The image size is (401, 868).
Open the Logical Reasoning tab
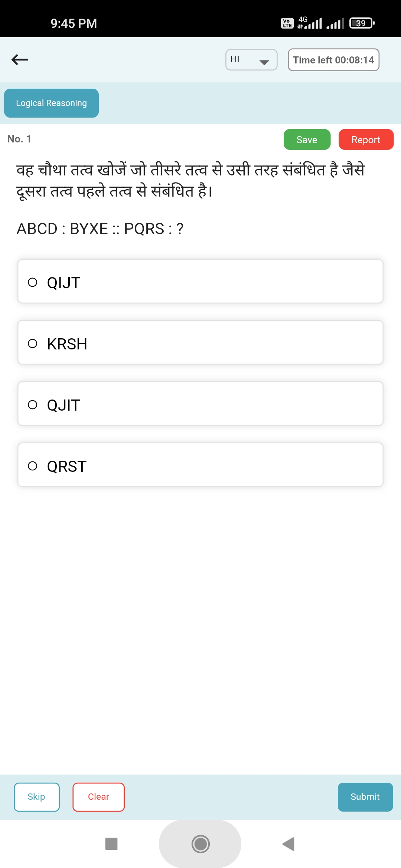click(51, 103)
